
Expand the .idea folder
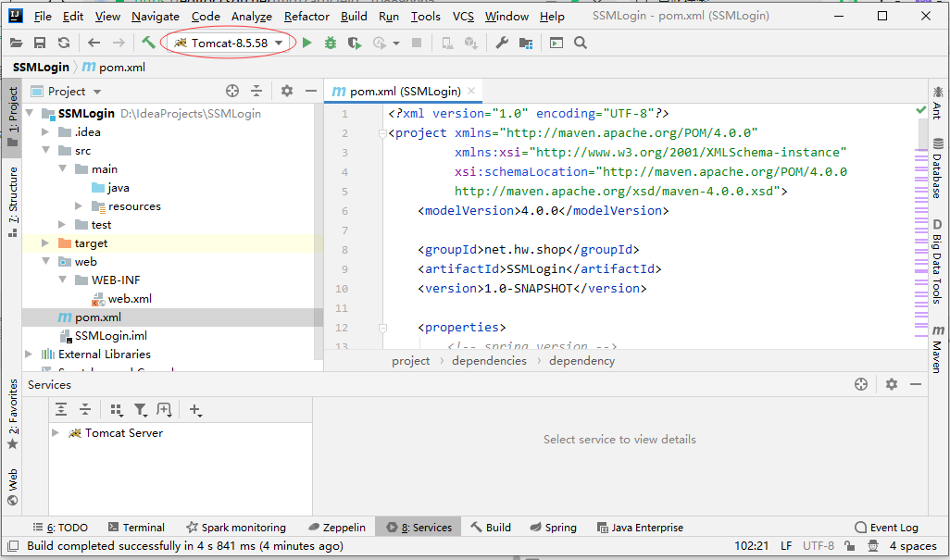[45, 131]
